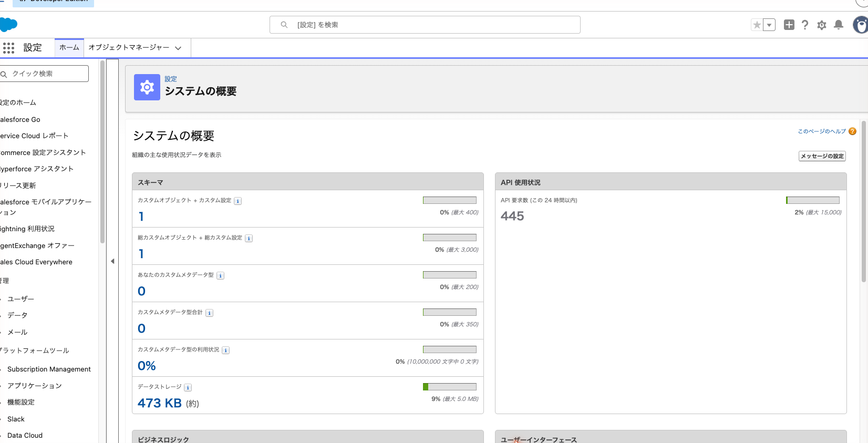Image resolution: width=868 pixels, height=443 pixels.
Task: Open the favorites list dropdown arrow
Action: coord(769,25)
